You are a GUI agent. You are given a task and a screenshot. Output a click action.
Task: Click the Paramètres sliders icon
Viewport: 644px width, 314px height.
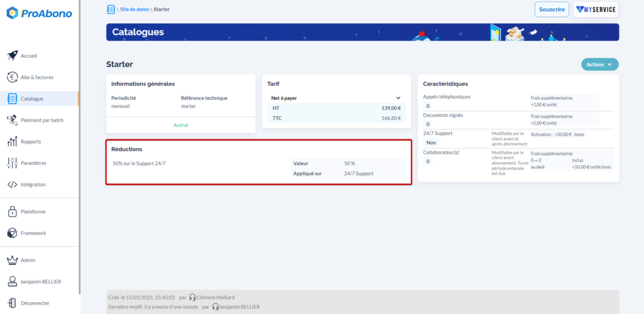(x=13, y=163)
